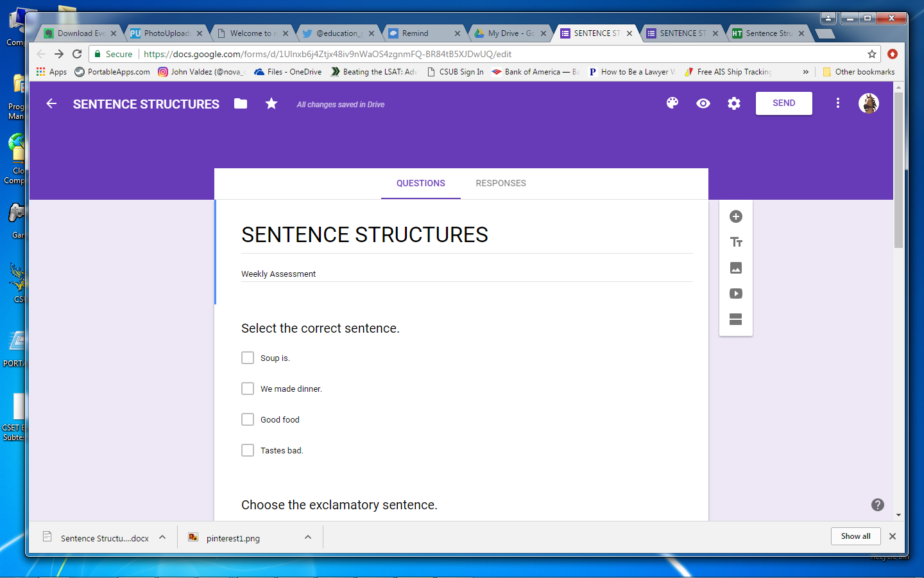Image resolution: width=924 pixels, height=578 pixels.
Task: Move form to folder
Action: (x=241, y=103)
